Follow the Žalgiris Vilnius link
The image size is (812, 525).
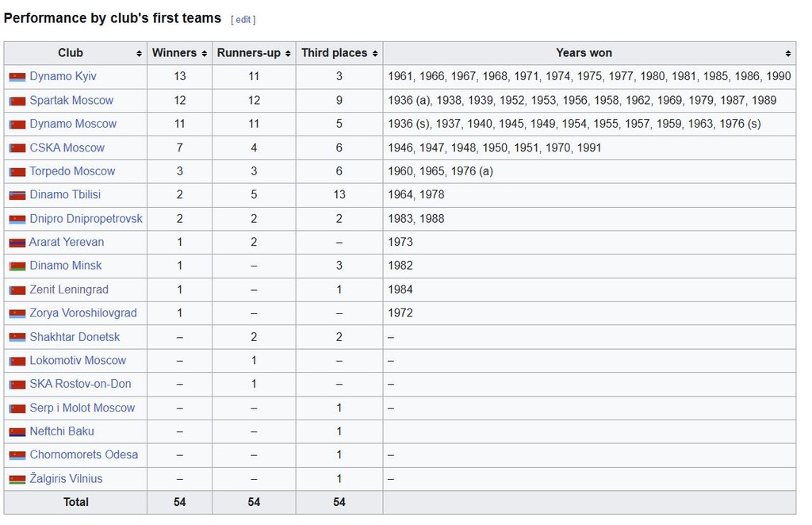tap(66, 479)
